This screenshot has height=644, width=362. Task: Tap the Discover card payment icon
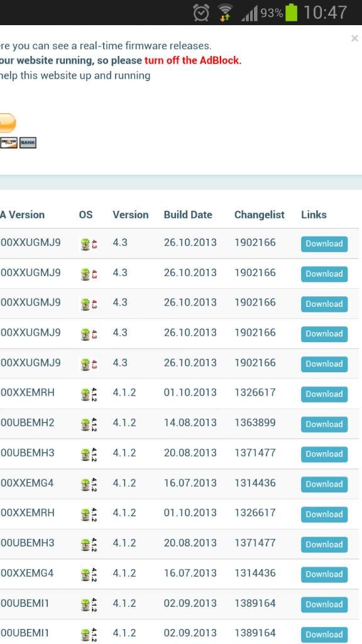(x=8, y=143)
